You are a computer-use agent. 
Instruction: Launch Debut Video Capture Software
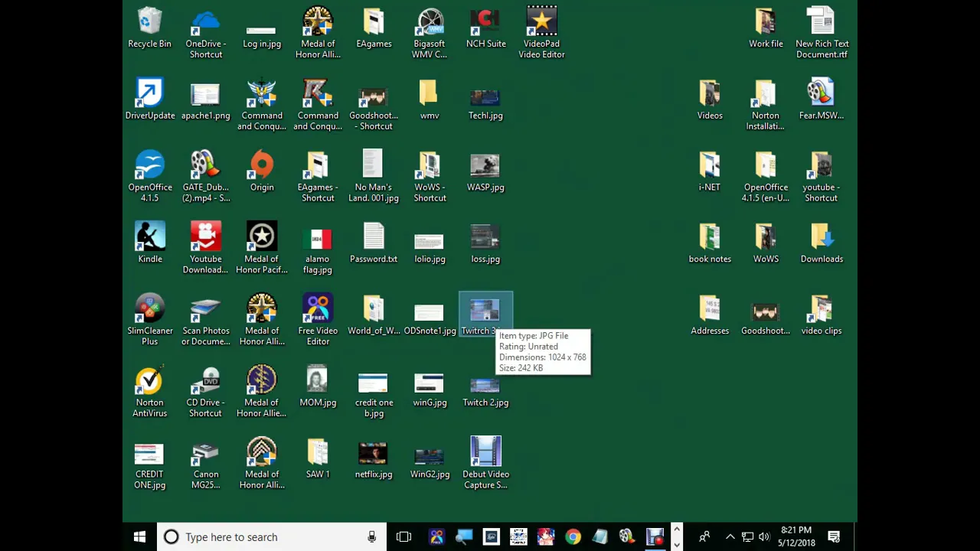tap(485, 465)
